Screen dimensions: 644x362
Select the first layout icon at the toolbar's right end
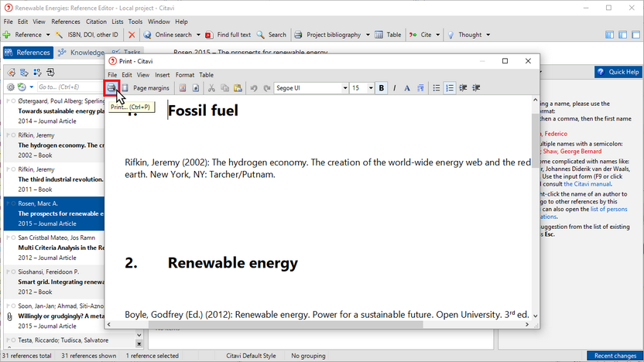[x=609, y=35]
